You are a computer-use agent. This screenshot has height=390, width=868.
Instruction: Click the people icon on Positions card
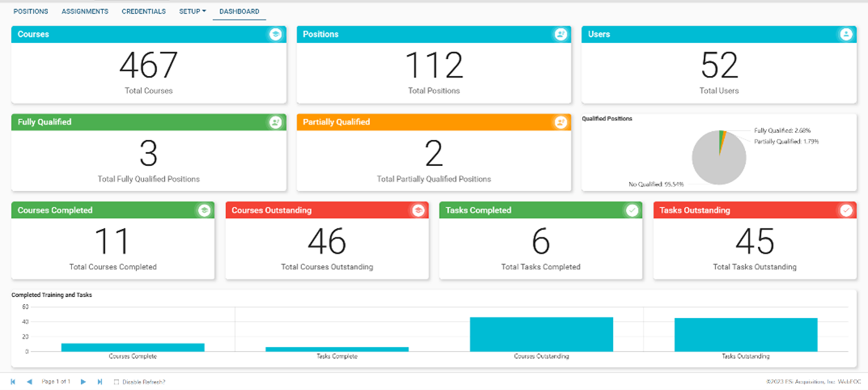[x=560, y=34]
